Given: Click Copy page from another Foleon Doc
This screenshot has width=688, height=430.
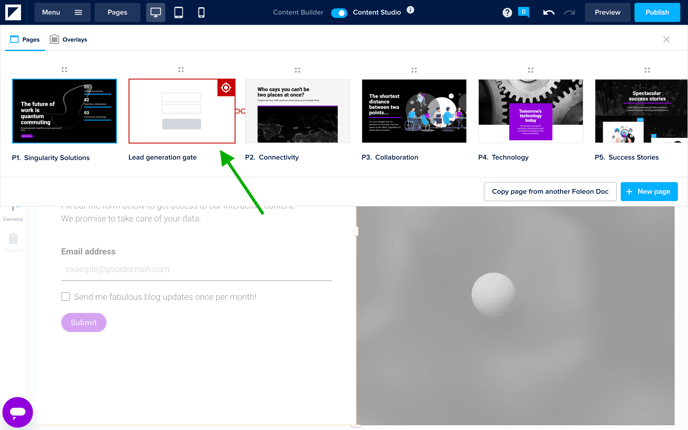Looking at the screenshot, I should point(549,191).
